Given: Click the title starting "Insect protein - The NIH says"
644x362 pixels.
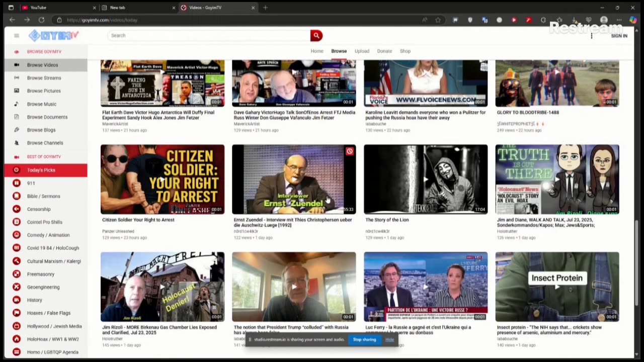Looking at the screenshot, I should (549, 330).
